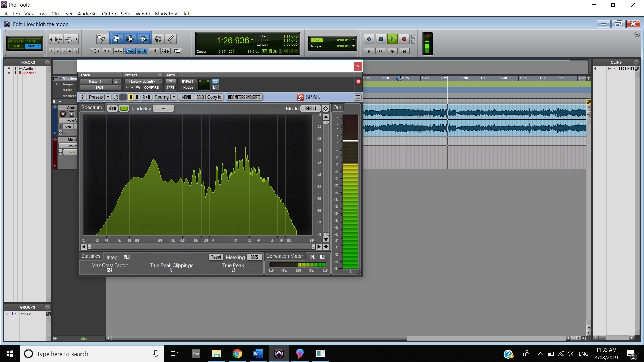This screenshot has width=644, height=362.
Task: Open the Underlay dropdown
Action: point(163,109)
